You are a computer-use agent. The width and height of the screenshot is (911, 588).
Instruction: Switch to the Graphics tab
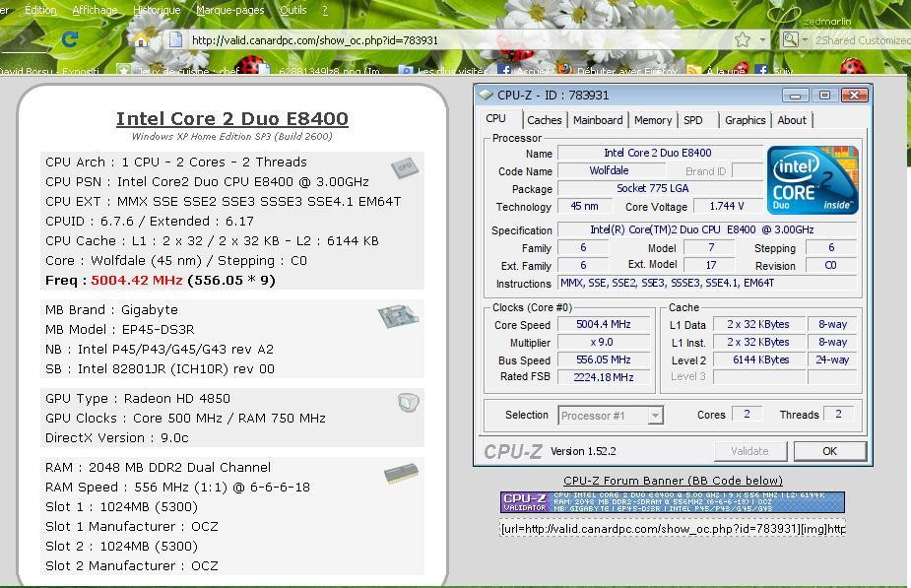click(745, 120)
